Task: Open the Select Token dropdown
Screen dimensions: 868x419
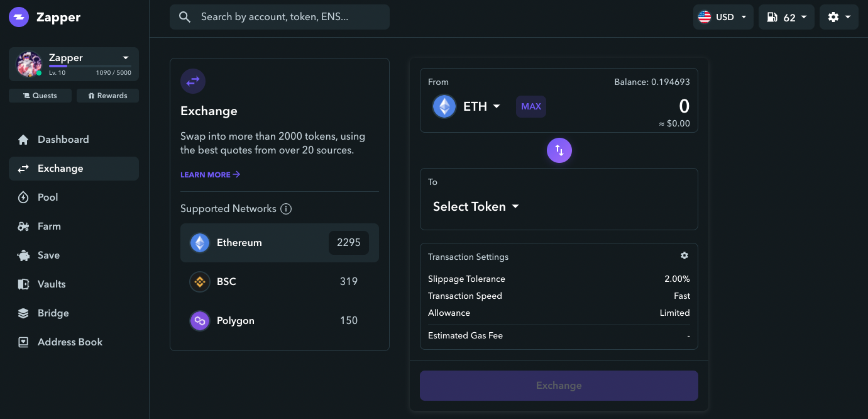Action: (476, 206)
